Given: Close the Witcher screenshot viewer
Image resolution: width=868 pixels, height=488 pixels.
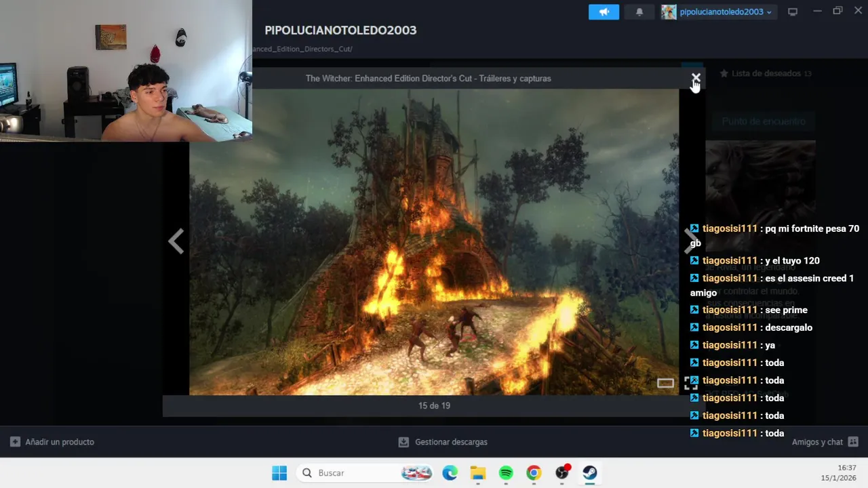Looking at the screenshot, I should pos(696,79).
